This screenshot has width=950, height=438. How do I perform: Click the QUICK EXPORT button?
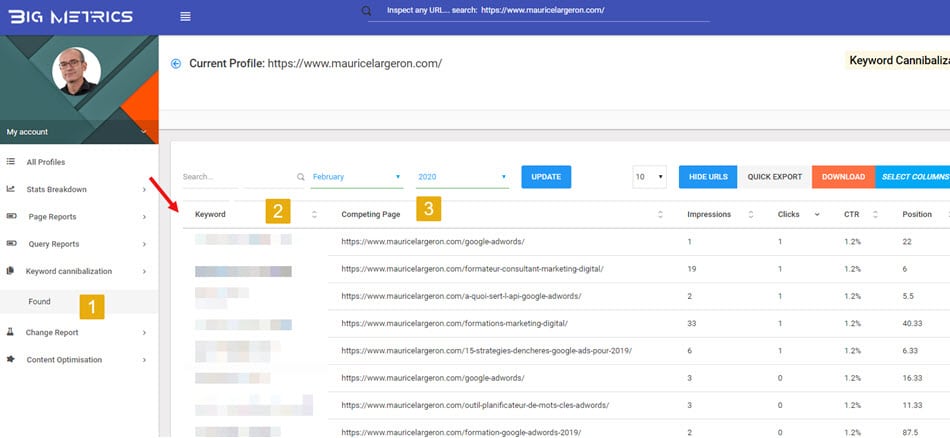(x=774, y=177)
